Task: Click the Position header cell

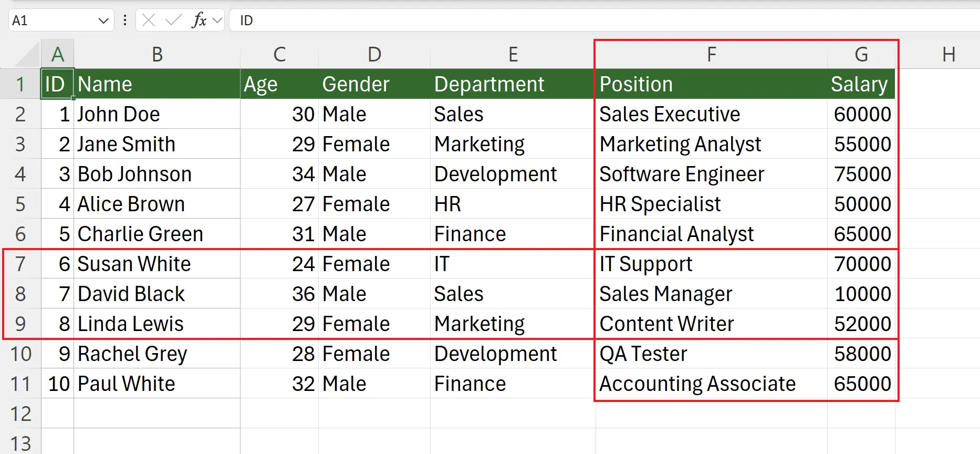Action: [x=711, y=84]
